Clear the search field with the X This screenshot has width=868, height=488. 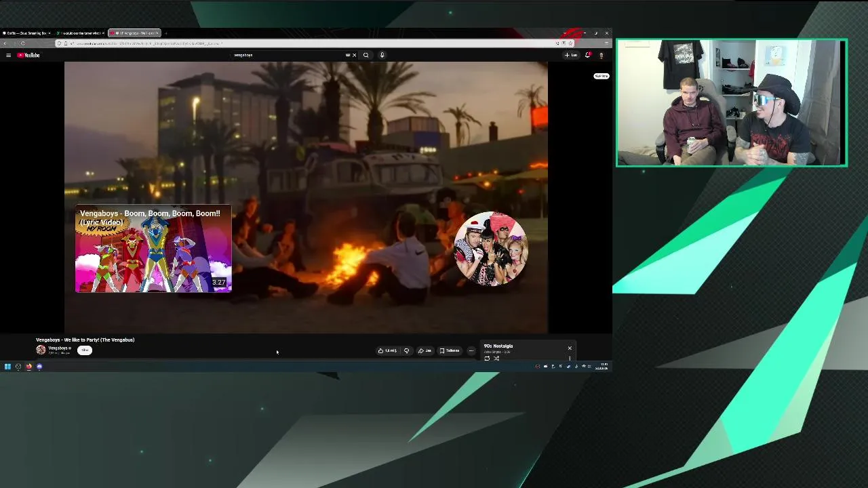pos(354,55)
